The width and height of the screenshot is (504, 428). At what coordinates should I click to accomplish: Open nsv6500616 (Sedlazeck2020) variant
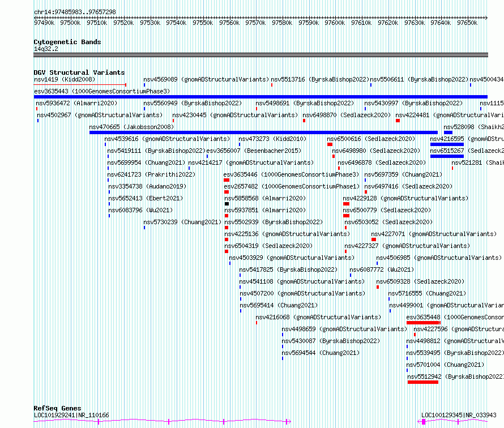[x=371, y=139]
